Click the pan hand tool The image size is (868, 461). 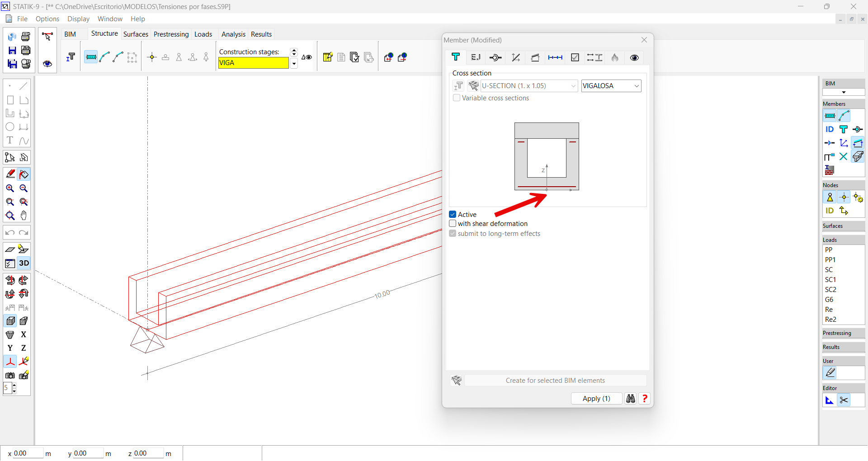click(24, 216)
